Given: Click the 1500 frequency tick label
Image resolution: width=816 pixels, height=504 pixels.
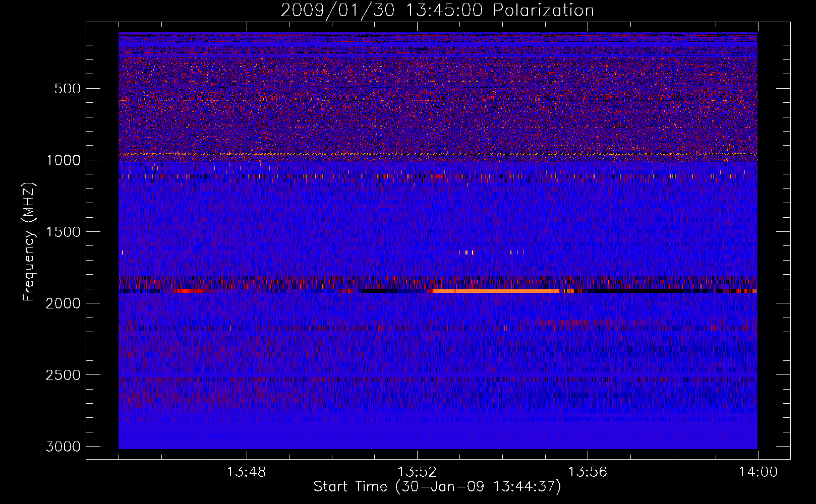Looking at the screenshot, I should pyautogui.click(x=63, y=232).
